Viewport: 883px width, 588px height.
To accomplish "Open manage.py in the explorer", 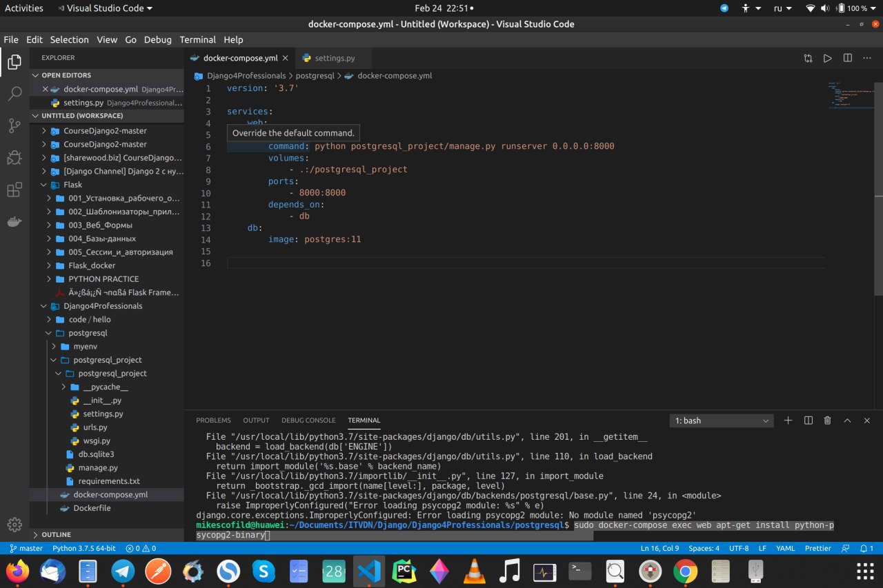I will 107,468.
